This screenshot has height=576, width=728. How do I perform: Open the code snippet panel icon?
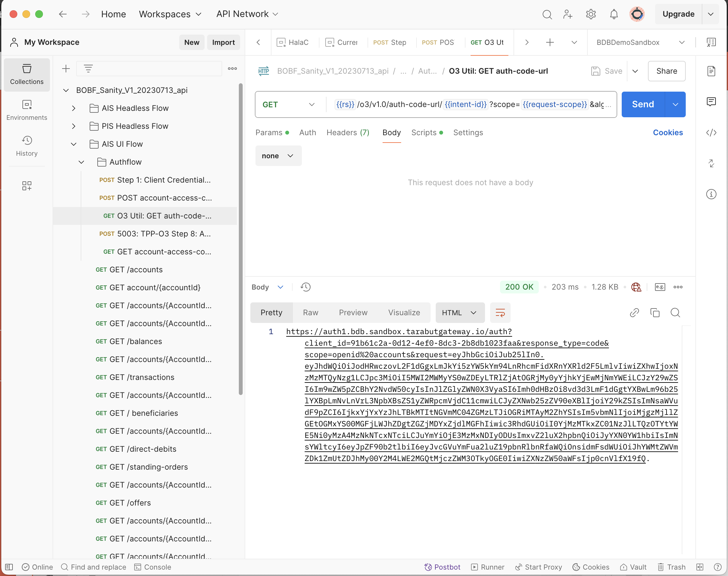[711, 133]
